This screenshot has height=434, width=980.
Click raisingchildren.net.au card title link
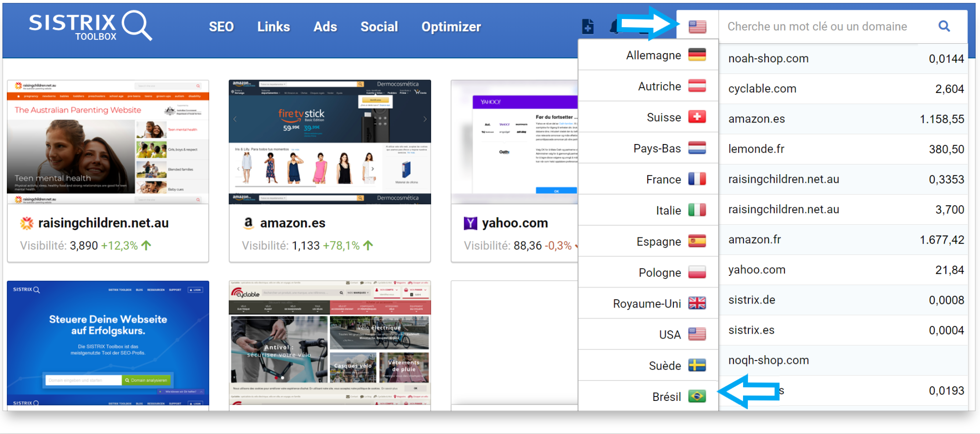pos(103,223)
